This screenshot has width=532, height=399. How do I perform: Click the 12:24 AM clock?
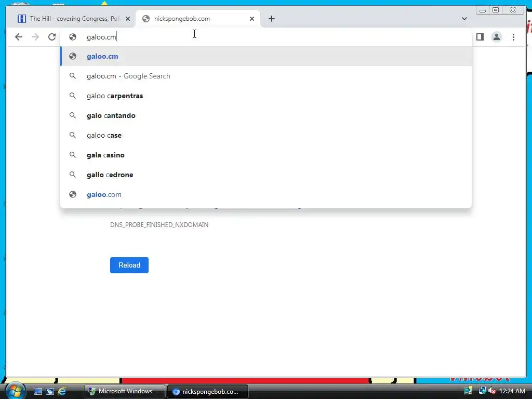pyautogui.click(x=512, y=391)
